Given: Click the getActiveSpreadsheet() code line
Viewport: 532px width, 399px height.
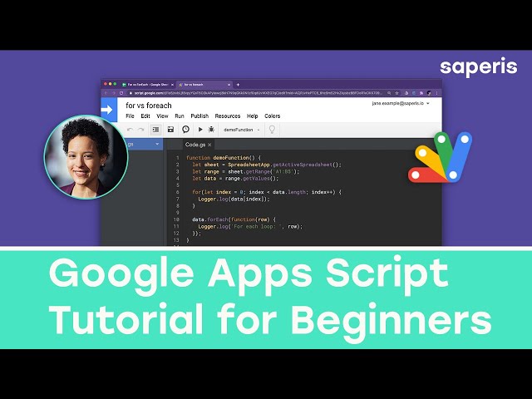Looking at the screenshot, I should pos(267,165).
